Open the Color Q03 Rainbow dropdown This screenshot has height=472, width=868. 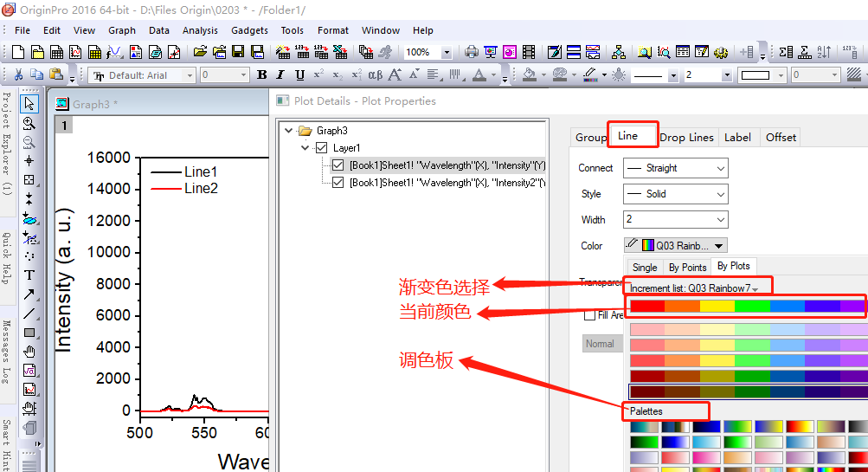tap(675, 245)
